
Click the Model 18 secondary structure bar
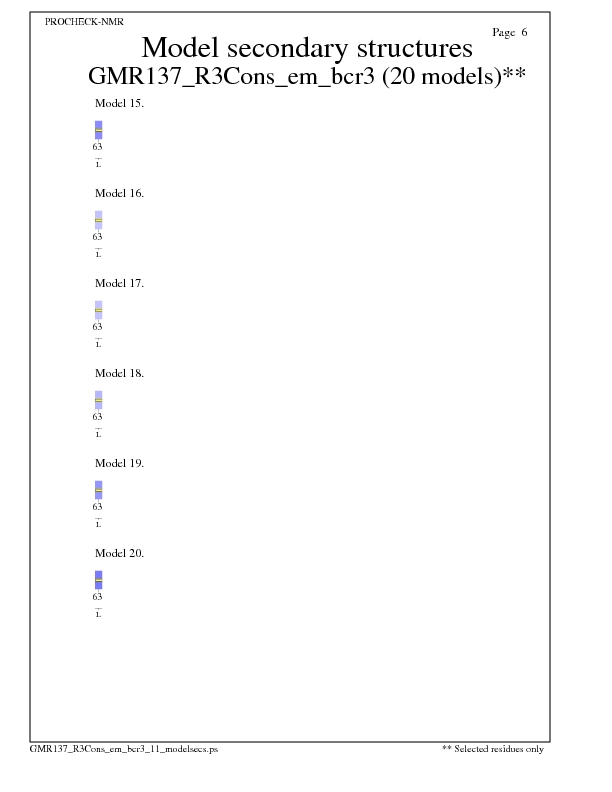pos(98,400)
